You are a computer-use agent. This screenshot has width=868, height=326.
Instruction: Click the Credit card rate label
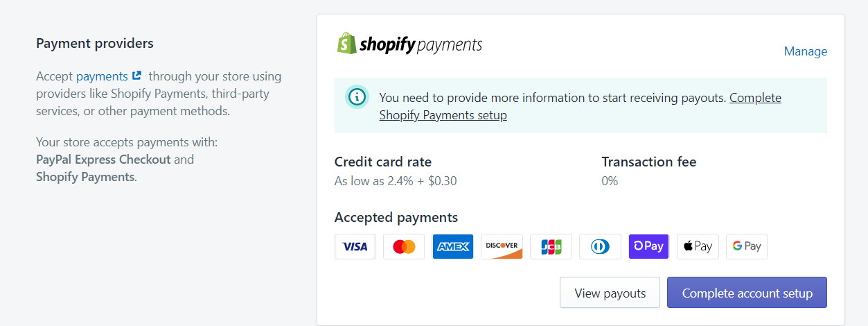tap(383, 162)
